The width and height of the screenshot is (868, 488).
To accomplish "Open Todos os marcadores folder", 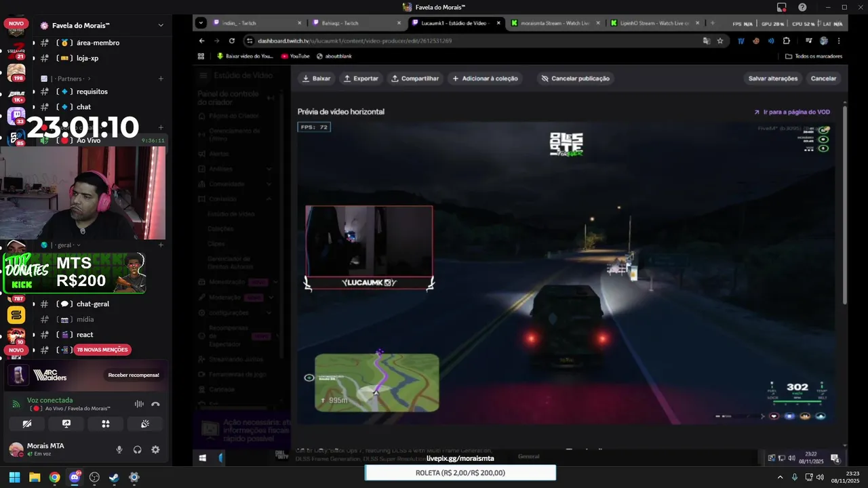I will 814,56.
